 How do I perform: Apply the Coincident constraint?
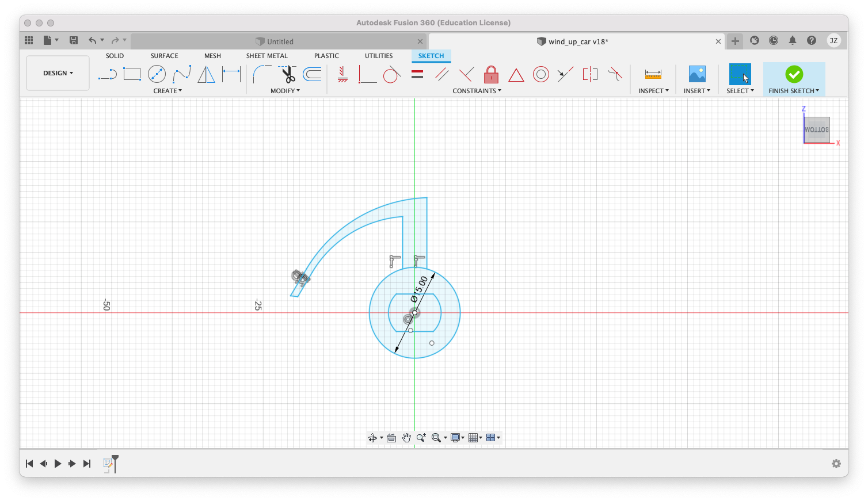tap(367, 74)
